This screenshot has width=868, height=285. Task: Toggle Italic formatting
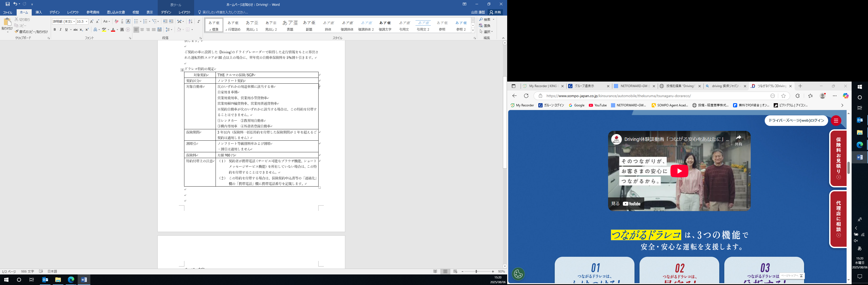pyautogui.click(x=60, y=30)
